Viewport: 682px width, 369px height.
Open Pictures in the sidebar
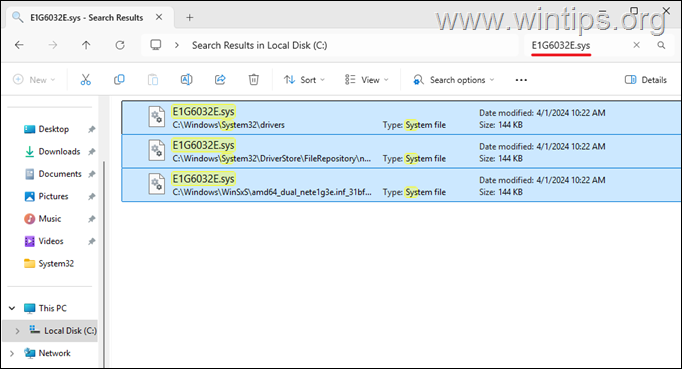coord(53,196)
